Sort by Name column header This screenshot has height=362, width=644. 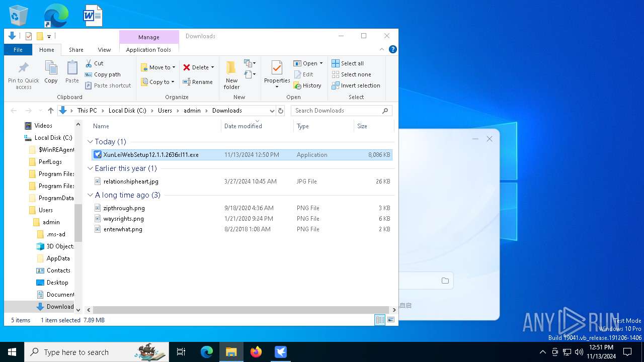tap(155, 126)
